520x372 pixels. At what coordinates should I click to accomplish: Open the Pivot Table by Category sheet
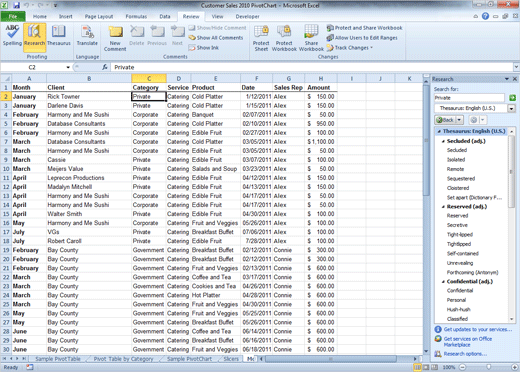point(123,359)
